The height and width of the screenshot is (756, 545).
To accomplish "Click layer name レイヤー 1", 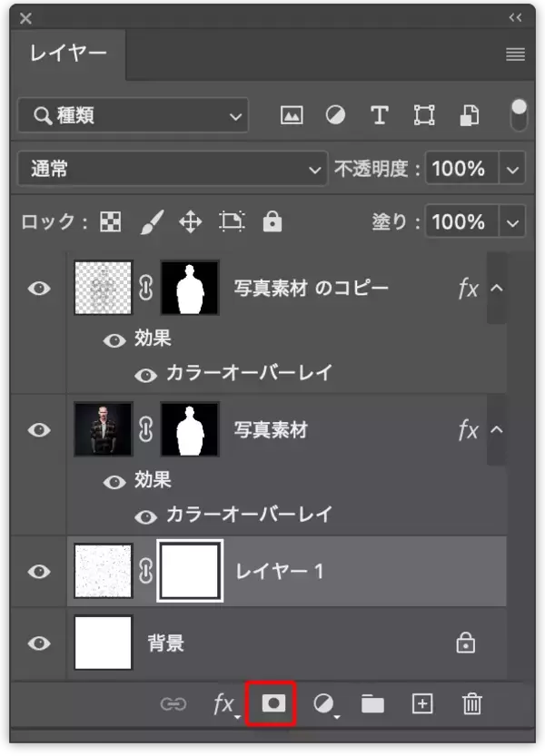I will tap(279, 572).
